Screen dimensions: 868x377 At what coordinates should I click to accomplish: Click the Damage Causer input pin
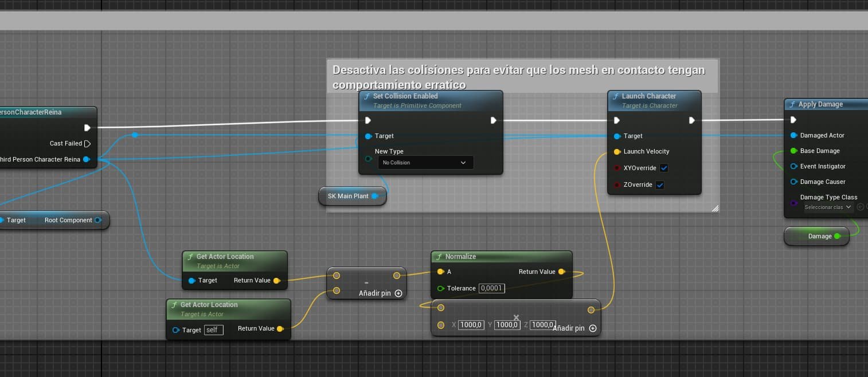[x=793, y=182]
